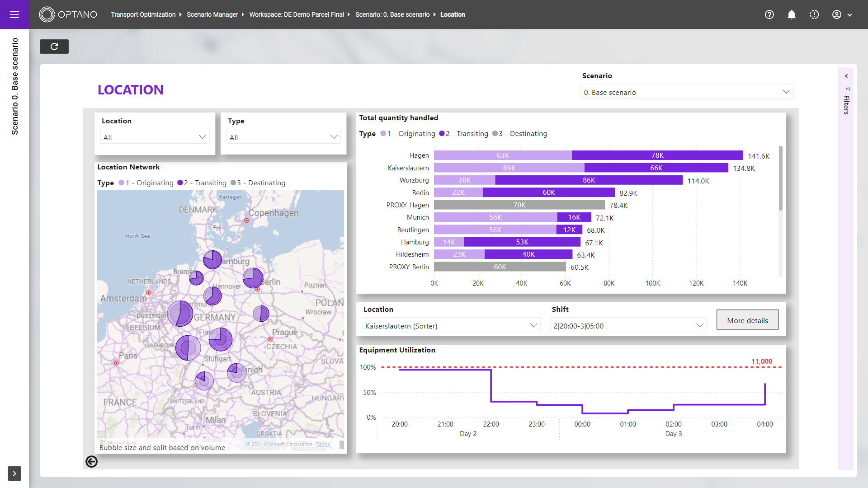Open the hamburger menu

click(x=14, y=14)
